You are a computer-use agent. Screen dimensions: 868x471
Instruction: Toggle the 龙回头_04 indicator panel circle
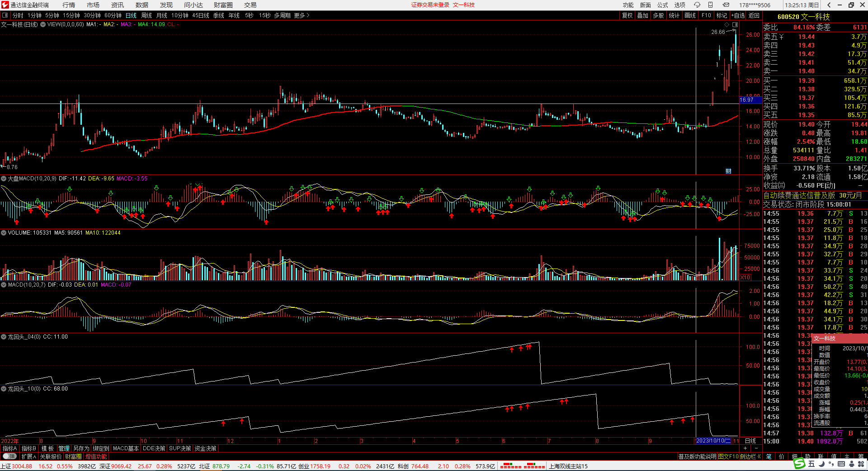coord(4,337)
